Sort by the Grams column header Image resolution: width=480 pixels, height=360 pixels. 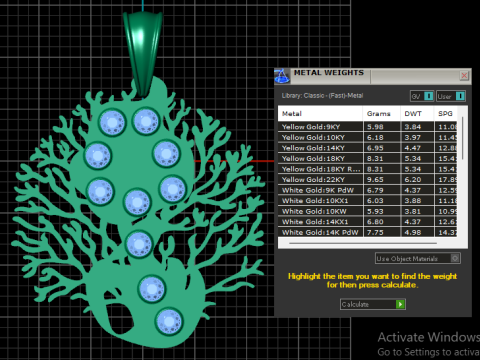pyautogui.click(x=381, y=114)
